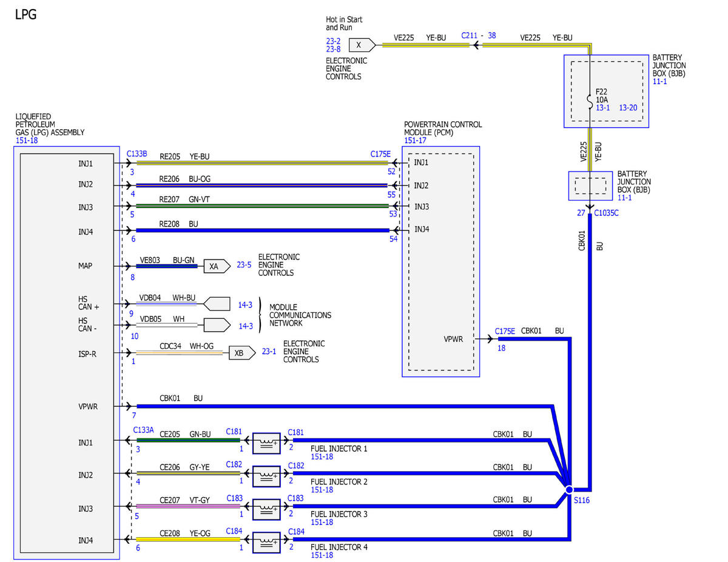Click C182 label right of Fuel Injector 2
The height and width of the screenshot is (562, 728).
[296, 465]
